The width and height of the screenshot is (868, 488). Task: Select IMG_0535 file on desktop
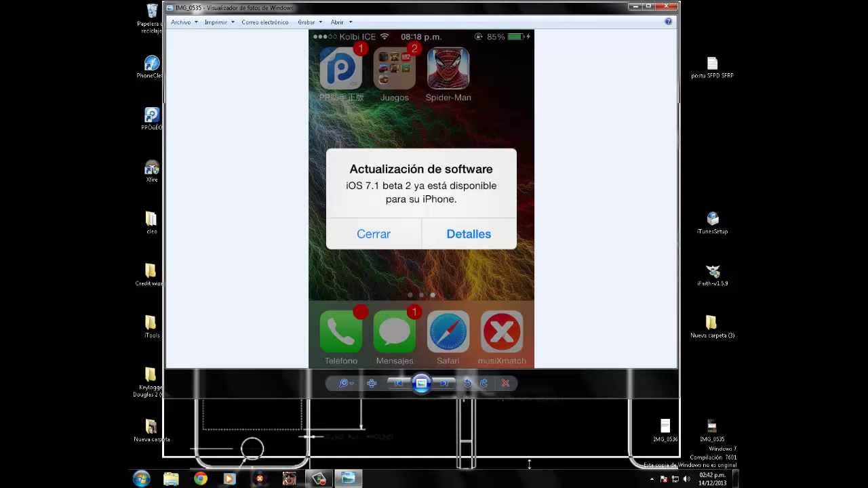click(712, 430)
